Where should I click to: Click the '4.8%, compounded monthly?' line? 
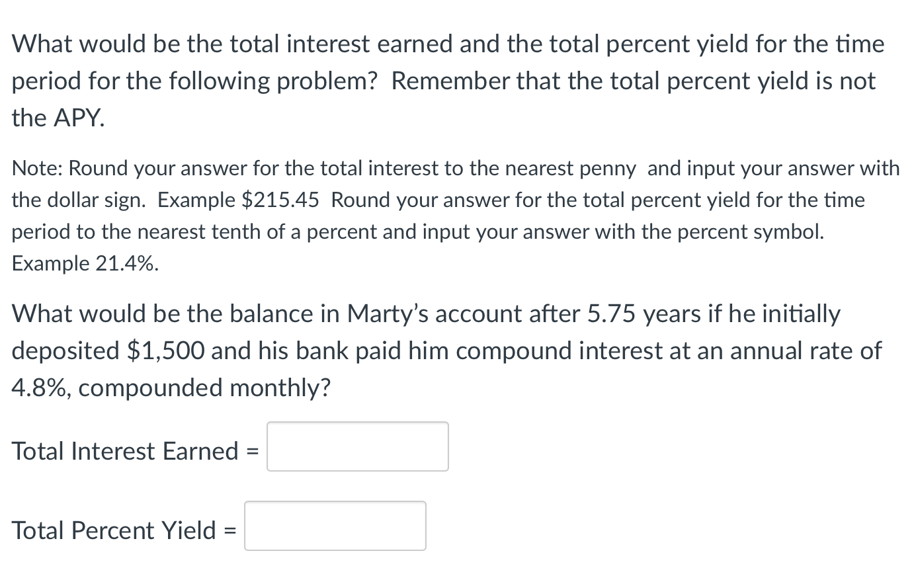tap(171, 388)
